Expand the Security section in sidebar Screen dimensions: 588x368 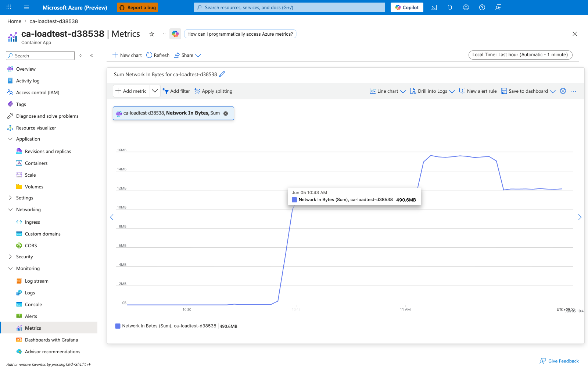point(10,257)
